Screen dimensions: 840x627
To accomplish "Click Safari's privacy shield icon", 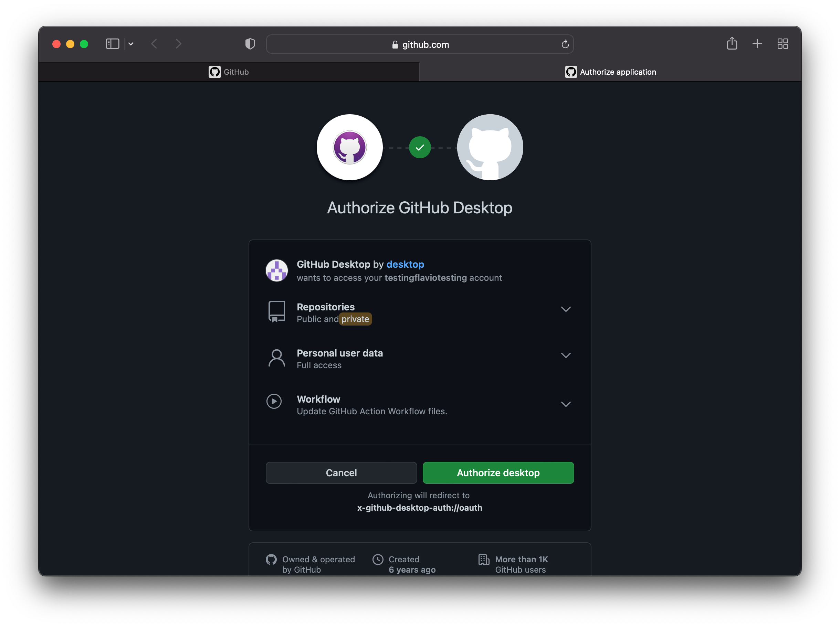I will 250,44.
